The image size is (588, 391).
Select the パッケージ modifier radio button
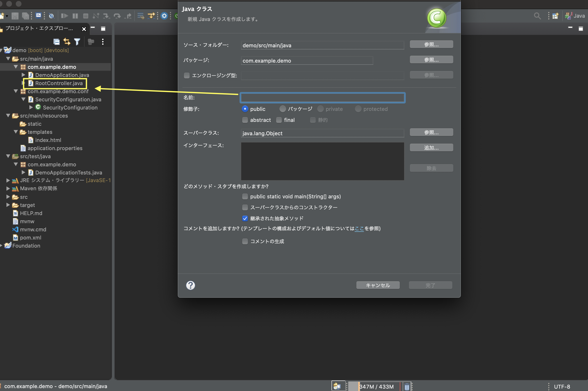(x=283, y=109)
